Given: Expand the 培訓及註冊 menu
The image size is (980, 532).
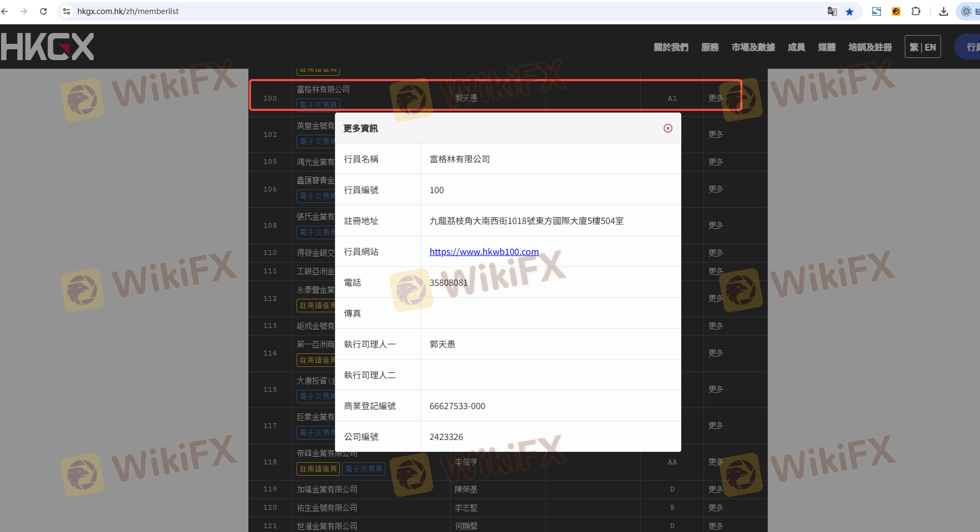Looking at the screenshot, I should pos(870,47).
